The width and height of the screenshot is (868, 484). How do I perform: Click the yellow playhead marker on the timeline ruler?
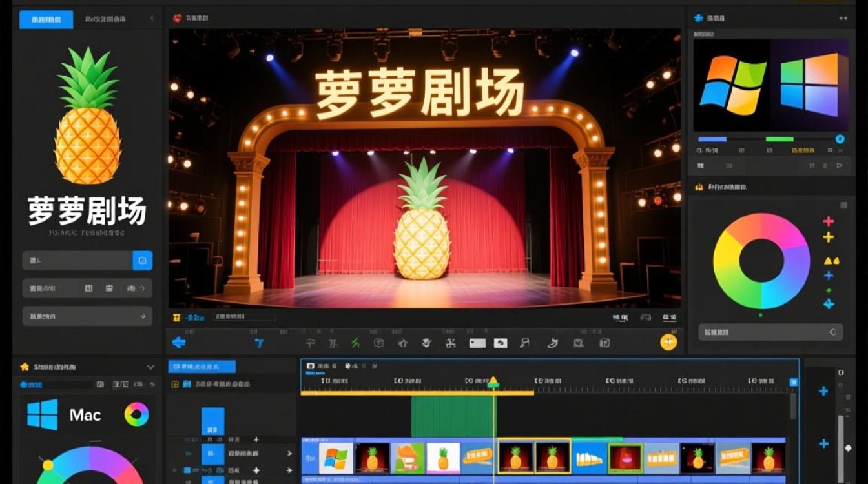(x=493, y=381)
